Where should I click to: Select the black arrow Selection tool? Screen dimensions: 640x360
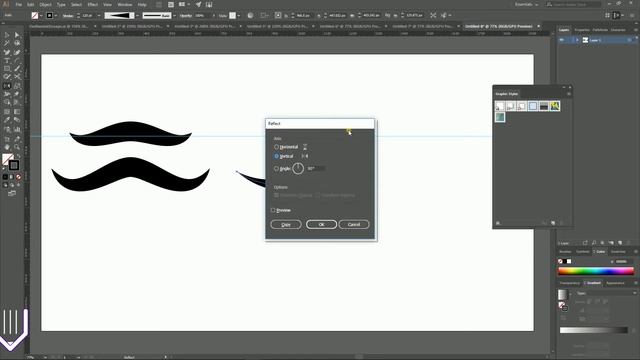pos(7,35)
